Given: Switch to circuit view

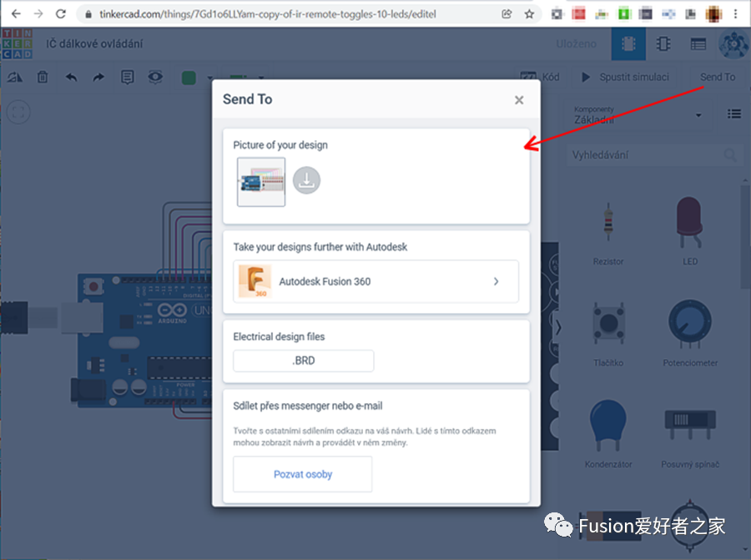Looking at the screenshot, I should coord(628,44).
